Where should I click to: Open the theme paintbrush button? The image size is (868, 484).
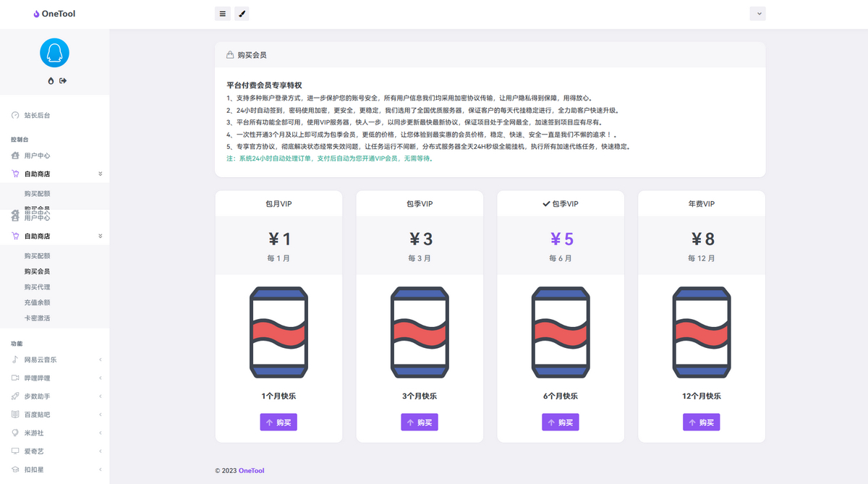[x=242, y=14]
